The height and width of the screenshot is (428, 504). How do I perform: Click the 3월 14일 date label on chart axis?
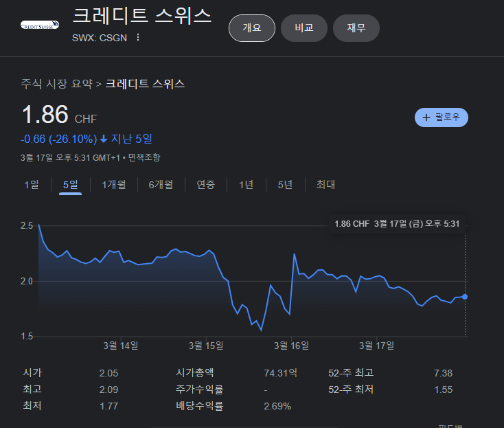tap(121, 346)
